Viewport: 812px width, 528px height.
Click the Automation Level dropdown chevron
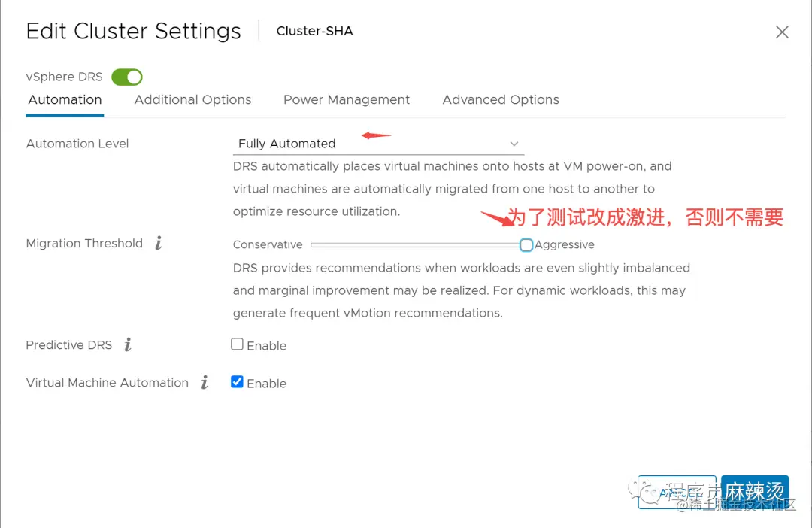(514, 144)
